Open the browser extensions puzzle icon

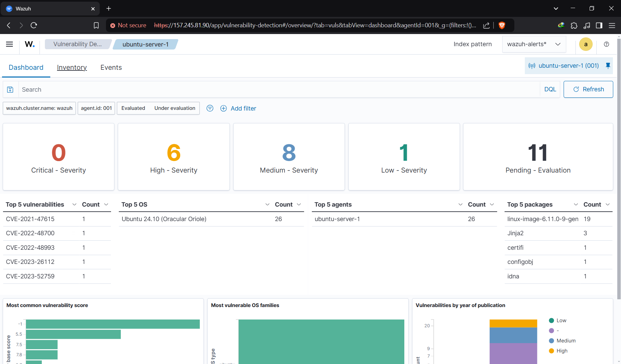(x=574, y=25)
